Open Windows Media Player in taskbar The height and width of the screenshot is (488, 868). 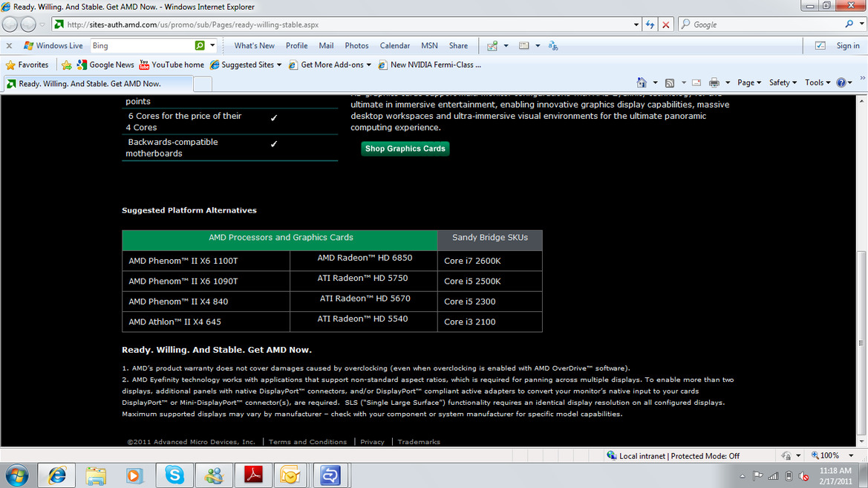134,475
